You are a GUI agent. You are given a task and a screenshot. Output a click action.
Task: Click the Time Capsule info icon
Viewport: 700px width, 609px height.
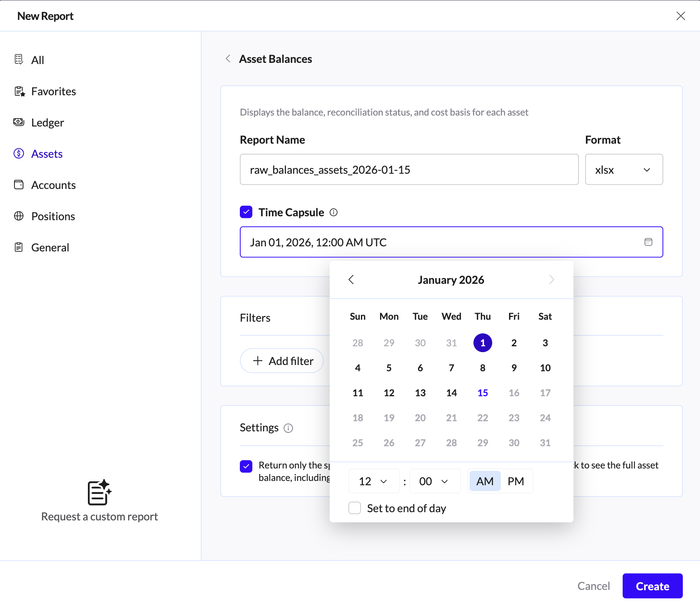click(334, 212)
